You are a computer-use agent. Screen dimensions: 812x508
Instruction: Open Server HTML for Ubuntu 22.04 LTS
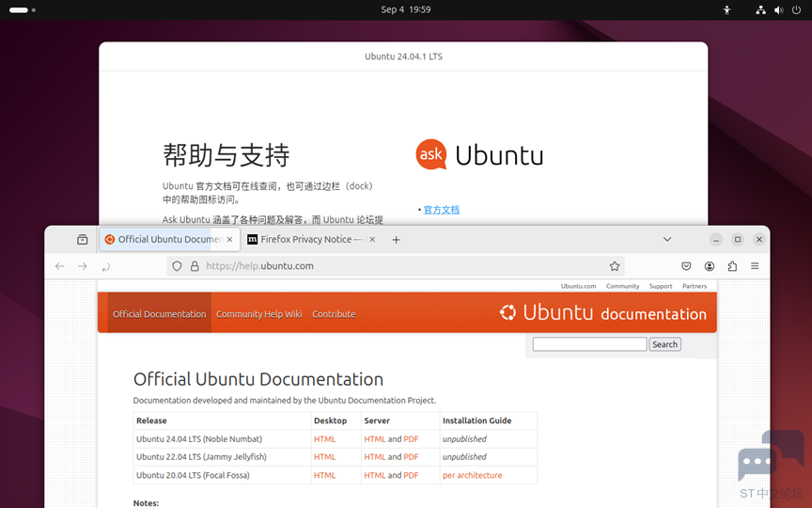pos(375,457)
